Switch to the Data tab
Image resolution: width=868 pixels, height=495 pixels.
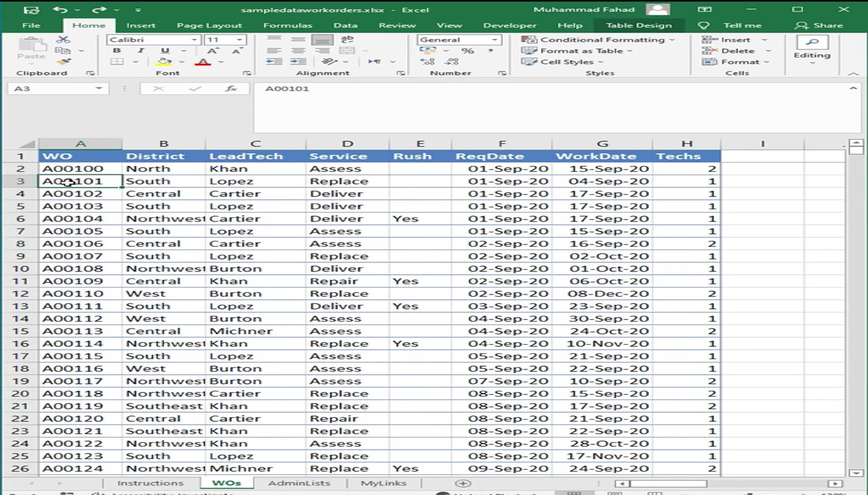point(346,25)
